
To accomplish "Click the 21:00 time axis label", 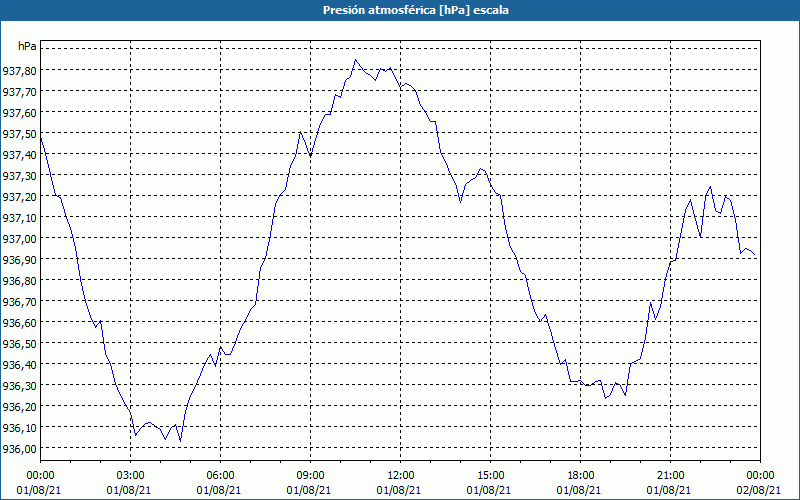I will 670,476.
